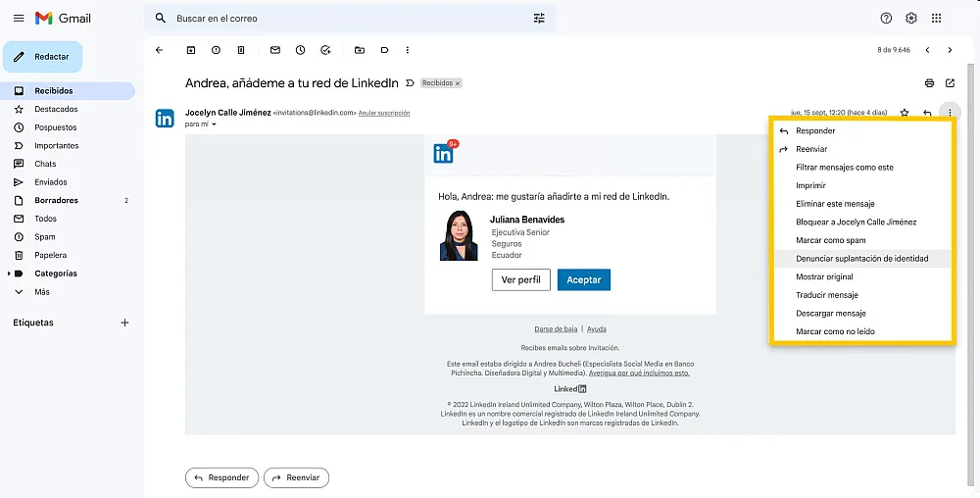The width and height of the screenshot is (980, 498).
Task: Expand the Categorías section in the sidebar
Action: (10, 274)
